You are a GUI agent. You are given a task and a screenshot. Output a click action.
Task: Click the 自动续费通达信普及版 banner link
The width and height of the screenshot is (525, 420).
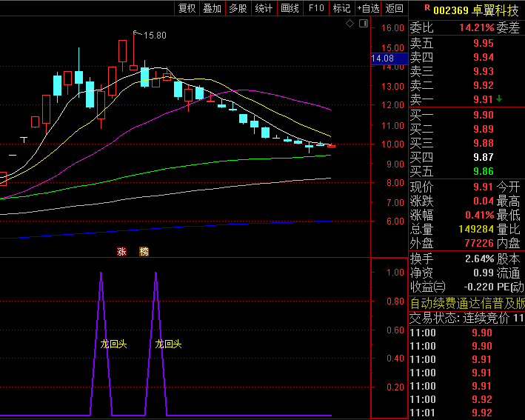[x=467, y=303]
